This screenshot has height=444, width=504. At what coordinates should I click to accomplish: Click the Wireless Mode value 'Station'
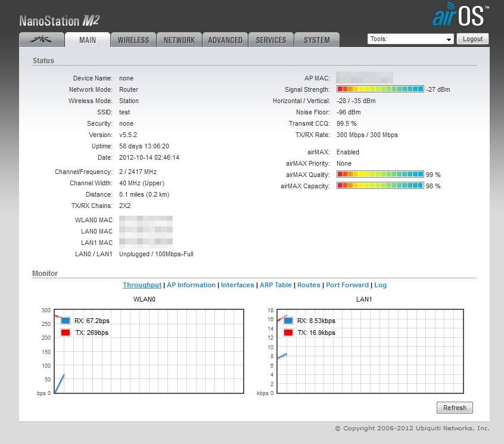click(129, 101)
